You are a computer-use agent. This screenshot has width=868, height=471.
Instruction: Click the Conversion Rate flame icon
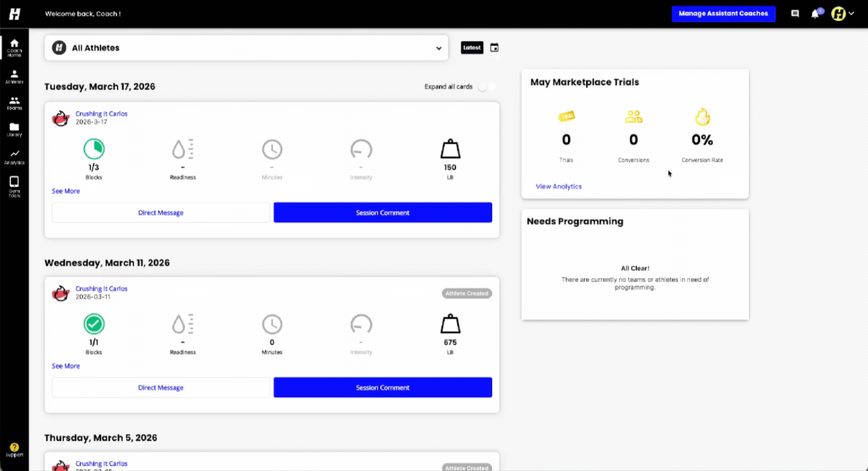[702, 116]
